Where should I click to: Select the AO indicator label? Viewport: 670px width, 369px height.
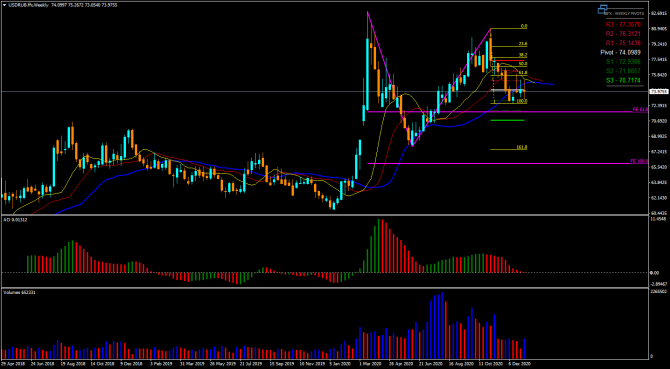point(12,219)
